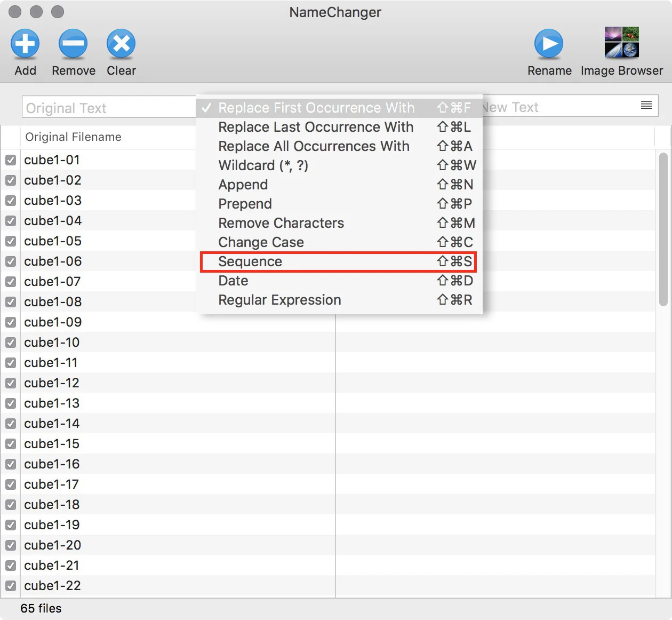The height and width of the screenshot is (620, 672).
Task: Choose Replace First Occurrence With
Action: pyautogui.click(x=339, y=108)
